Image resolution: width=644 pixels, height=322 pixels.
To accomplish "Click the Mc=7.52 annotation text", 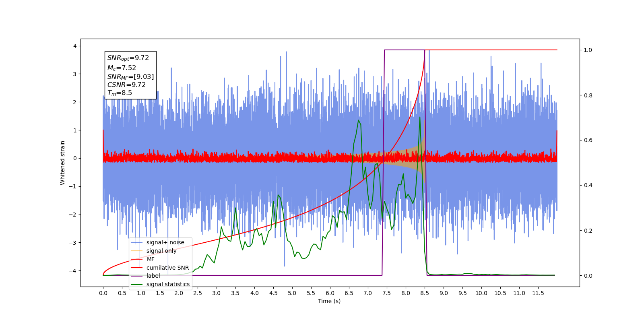I will 122,68.
